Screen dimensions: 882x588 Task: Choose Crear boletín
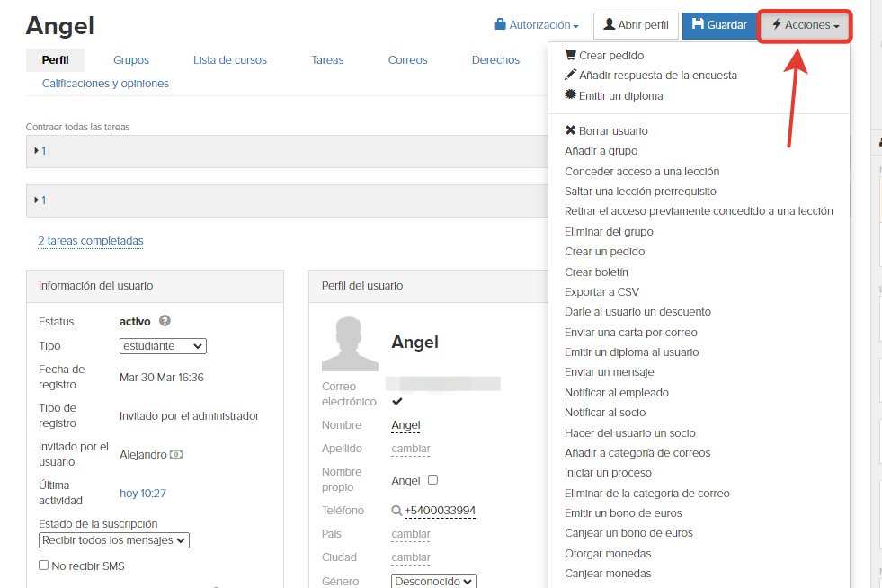(x=596, y=272)
